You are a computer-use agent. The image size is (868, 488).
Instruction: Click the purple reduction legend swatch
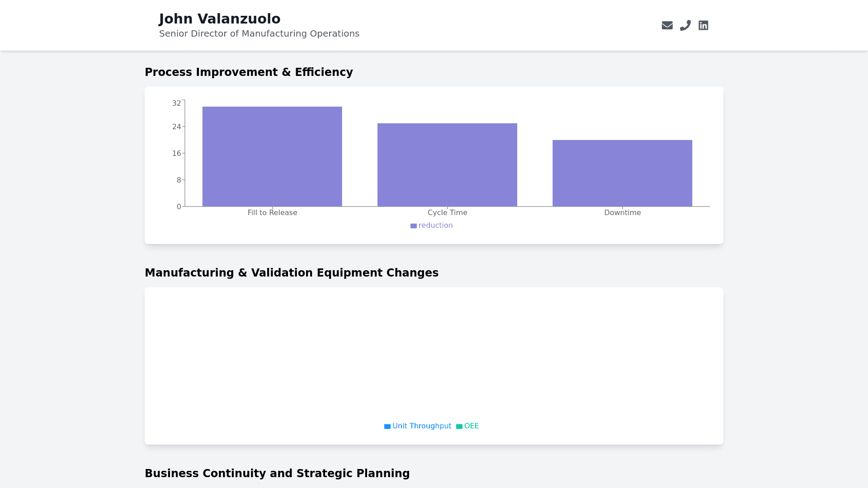coord(413,226)
